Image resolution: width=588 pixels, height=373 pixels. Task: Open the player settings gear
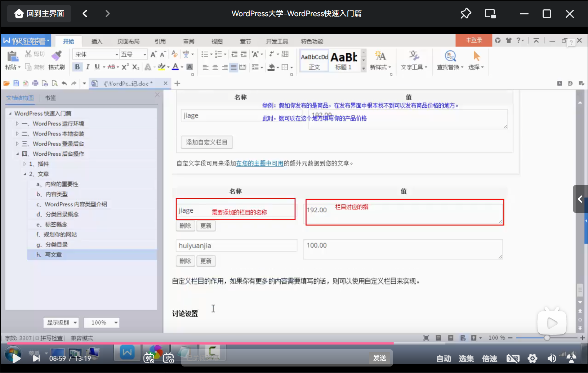pyautogui.click(x=532, y=358)
